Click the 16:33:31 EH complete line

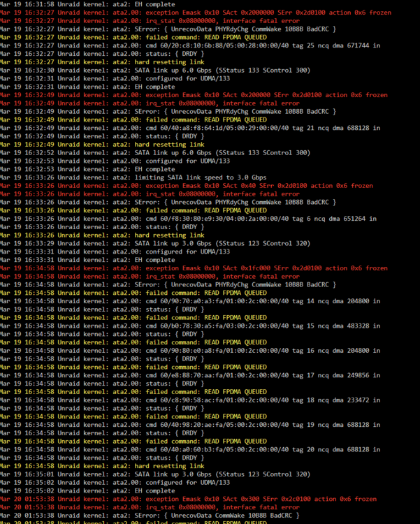coord(87,260)
